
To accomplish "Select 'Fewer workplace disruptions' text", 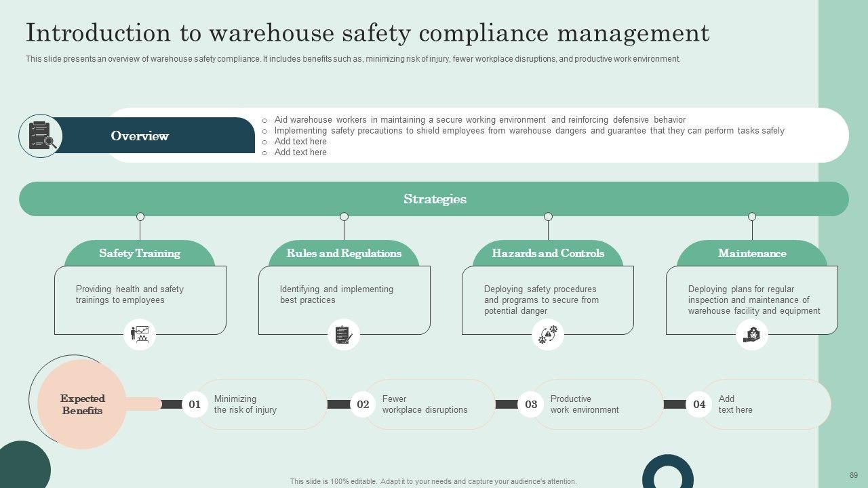I will (425, 405).
